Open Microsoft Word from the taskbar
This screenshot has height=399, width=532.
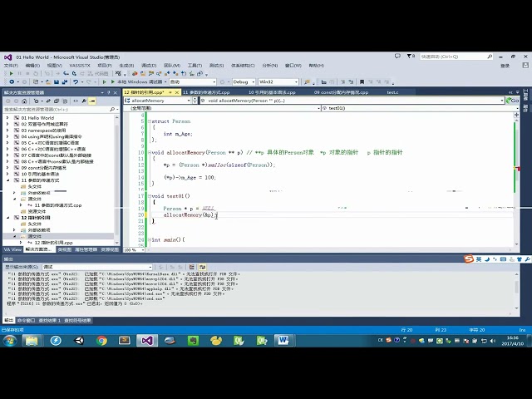[283, 340]
